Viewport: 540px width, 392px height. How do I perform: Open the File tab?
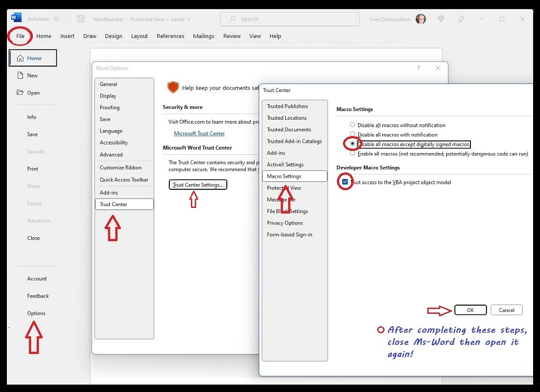point(20,36)
